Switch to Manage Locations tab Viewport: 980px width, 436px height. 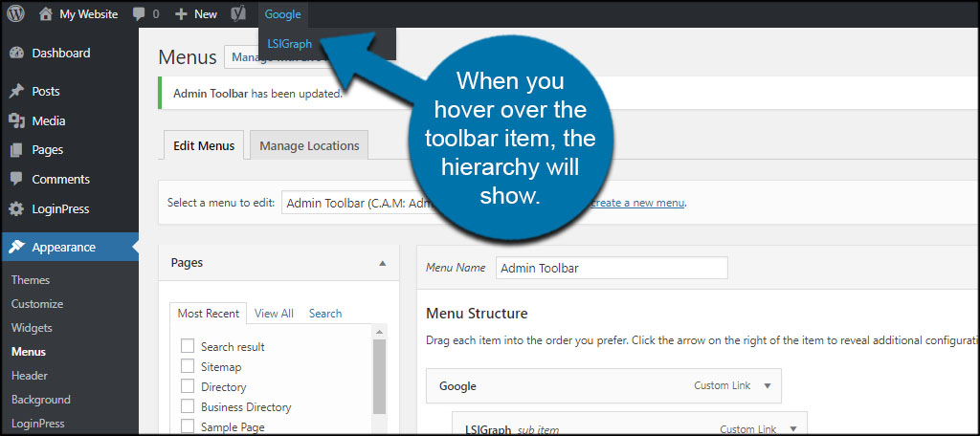pyautogui.click(x=309, y=145)
